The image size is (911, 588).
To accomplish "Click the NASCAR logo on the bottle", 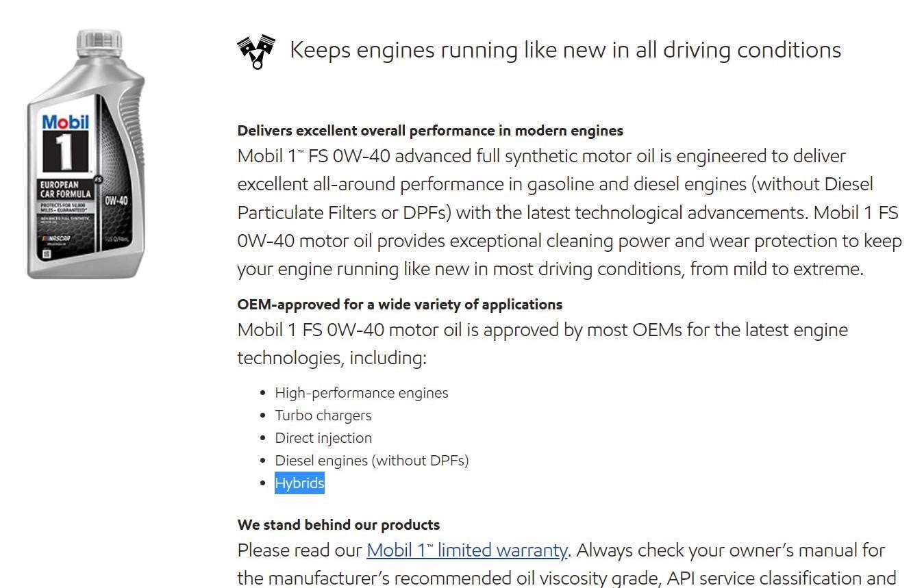I will tap(55, 238).
